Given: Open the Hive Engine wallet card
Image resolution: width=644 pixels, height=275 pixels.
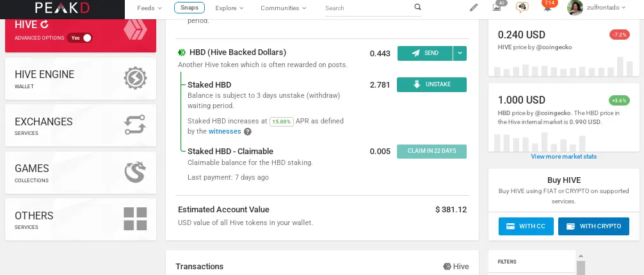Looking at the screenshot, I should (81, 79).
